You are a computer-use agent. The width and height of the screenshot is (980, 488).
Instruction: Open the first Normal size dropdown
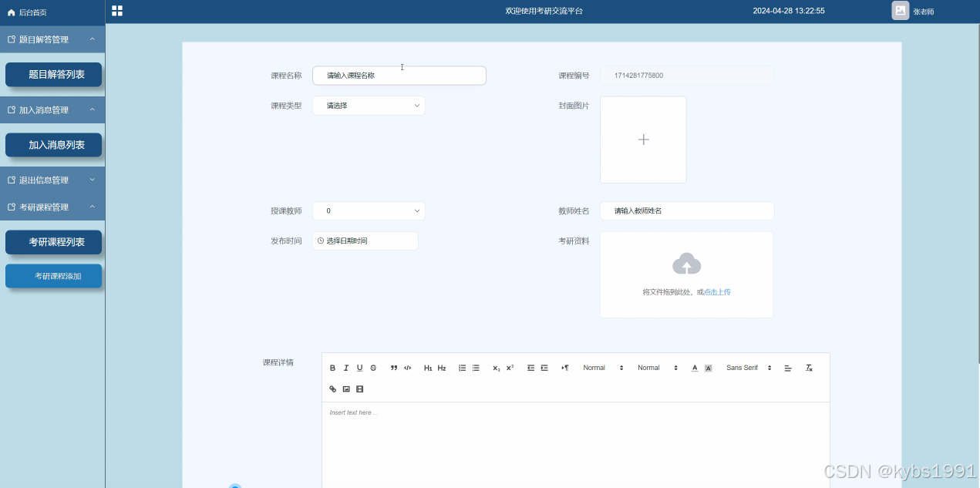tap(603, 369)
